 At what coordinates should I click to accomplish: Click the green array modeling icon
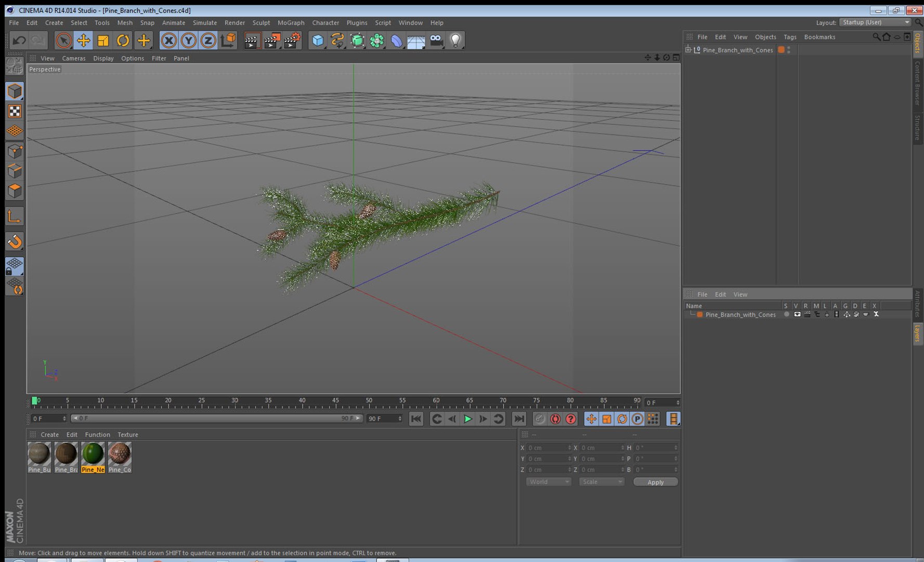(x=377, y=40)
